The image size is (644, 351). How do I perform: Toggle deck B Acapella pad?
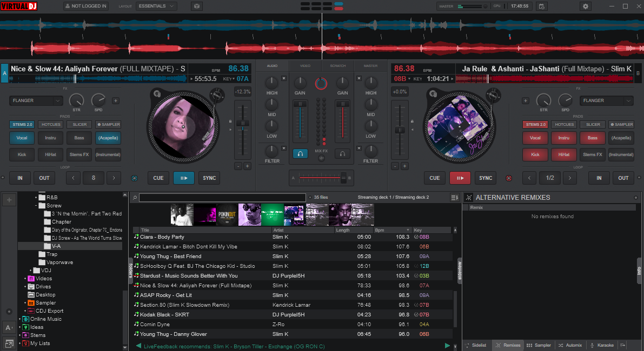click(621, 138)
